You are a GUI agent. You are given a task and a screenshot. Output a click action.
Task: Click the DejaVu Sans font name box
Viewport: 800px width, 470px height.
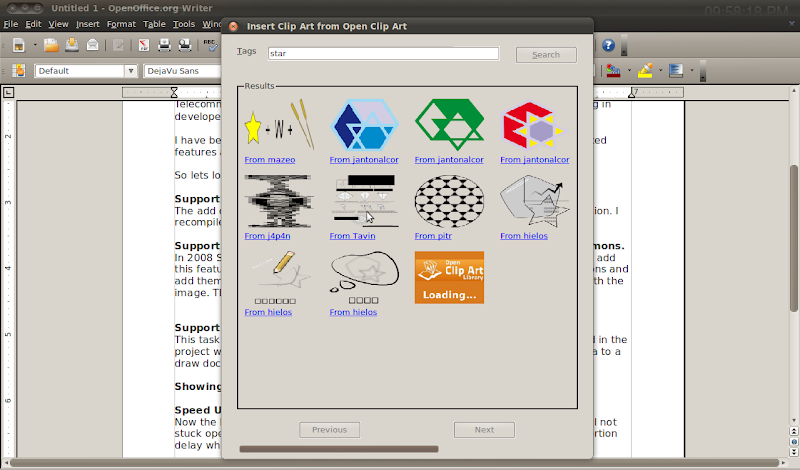click(x=183, y=71)
